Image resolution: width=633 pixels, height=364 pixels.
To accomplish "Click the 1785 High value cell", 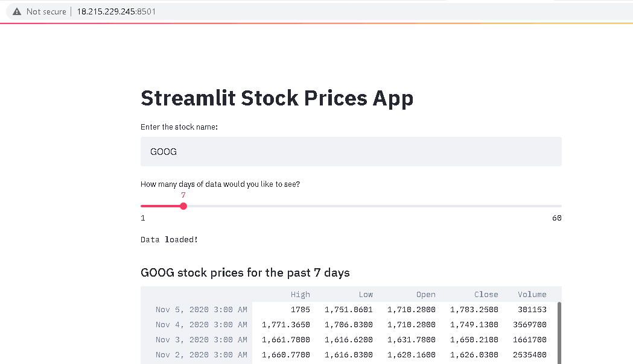I will (301, 310).
